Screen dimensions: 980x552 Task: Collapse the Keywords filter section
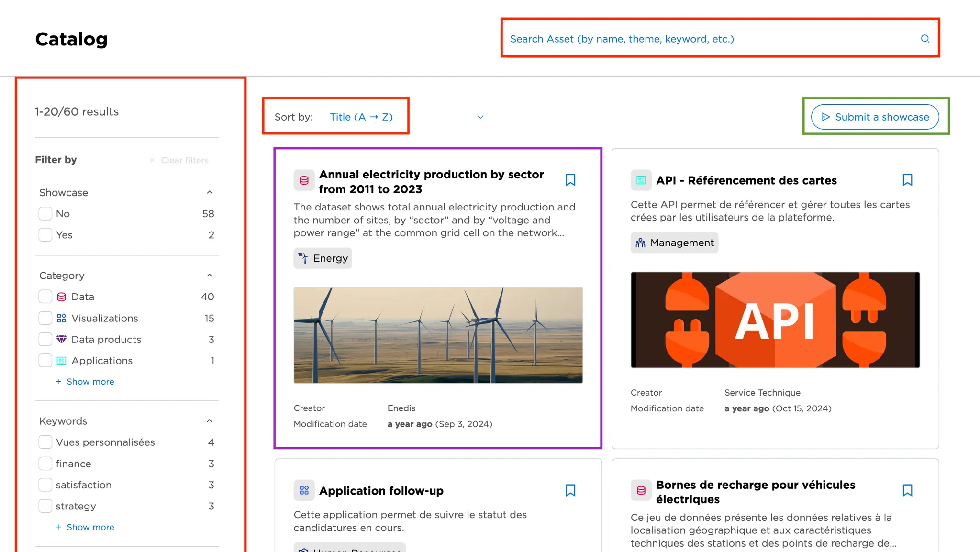(209, 421)
